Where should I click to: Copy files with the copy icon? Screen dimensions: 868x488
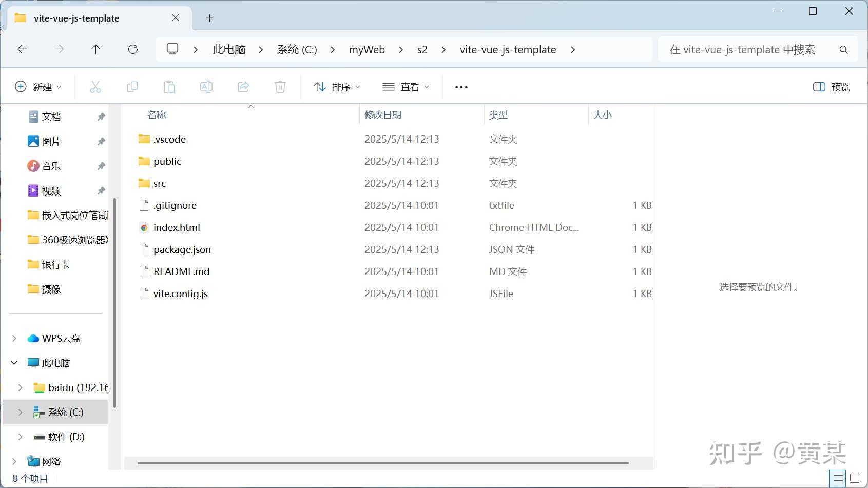[x=132, y=86]
